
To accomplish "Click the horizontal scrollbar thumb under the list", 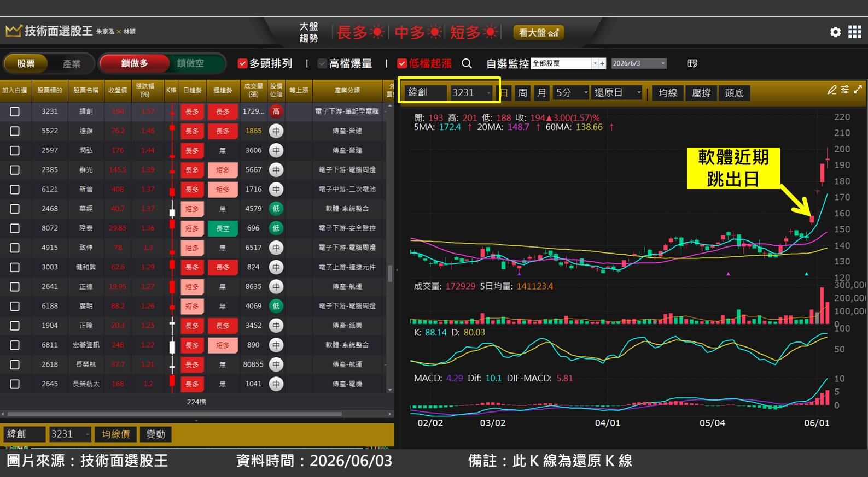I will (175, 414).
